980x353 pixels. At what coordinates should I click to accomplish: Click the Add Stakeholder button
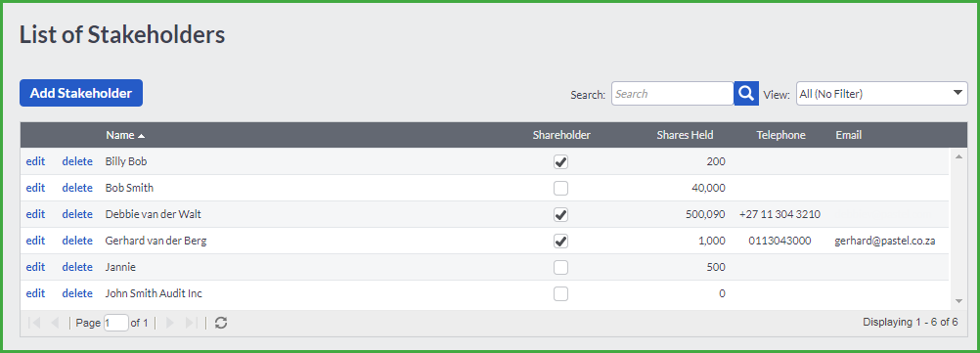pyautogui.click(x=81, y=93)
